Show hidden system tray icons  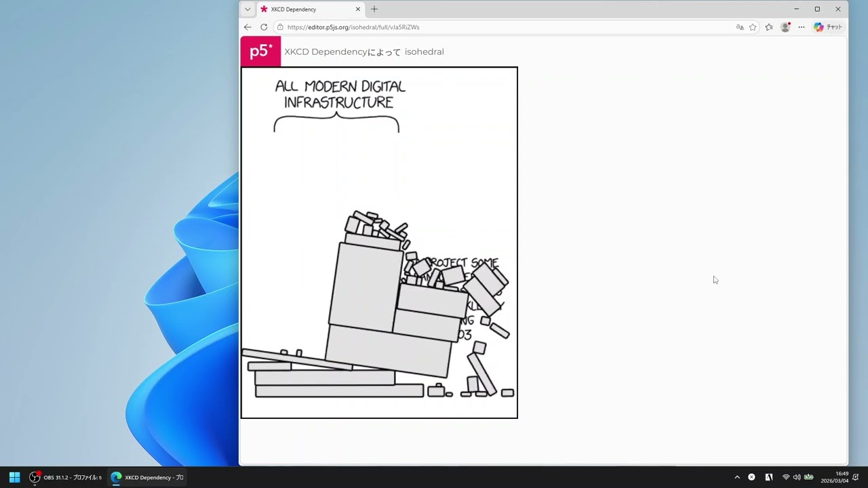coord(737,477)
